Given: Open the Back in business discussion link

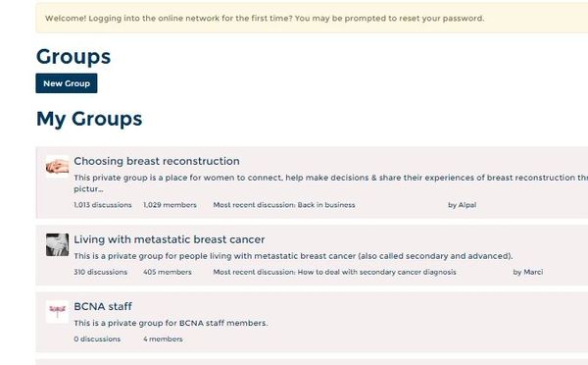Looking at the screenshot, I should tap(326, 205).
